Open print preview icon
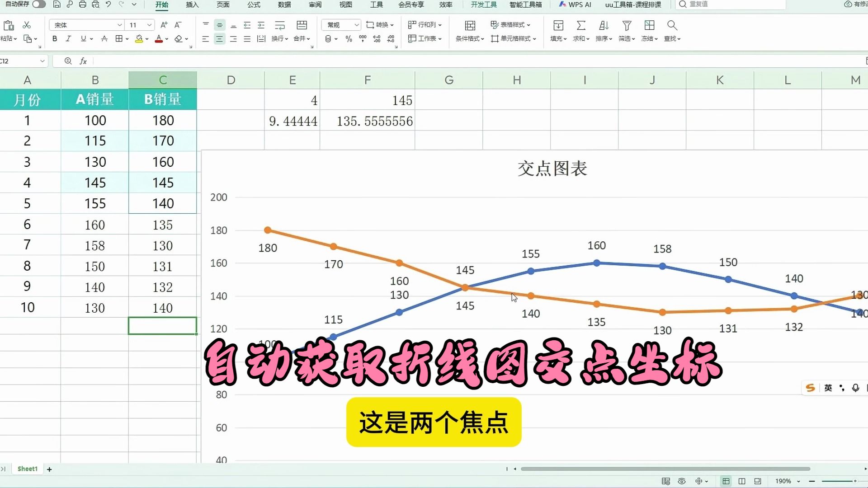Viewport: 868px width, 488px height. coord(95,5)
